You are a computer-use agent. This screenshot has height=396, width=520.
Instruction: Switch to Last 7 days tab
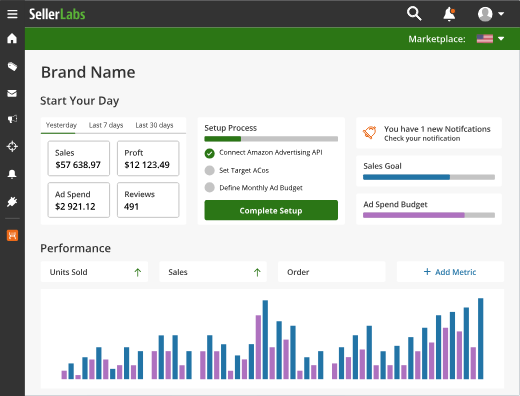coord(106,125)
